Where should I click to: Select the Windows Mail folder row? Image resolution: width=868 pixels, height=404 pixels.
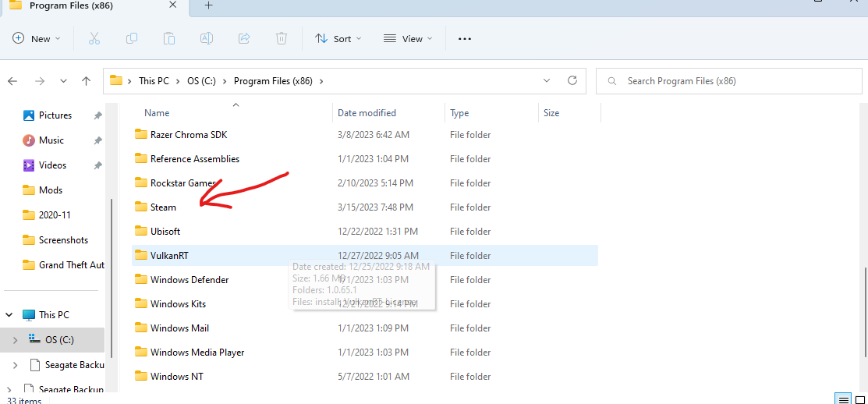point(365,328)
